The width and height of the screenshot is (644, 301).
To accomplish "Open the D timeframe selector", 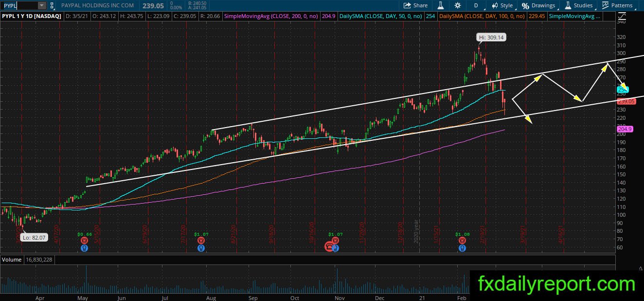I will (x=476, y=5).
